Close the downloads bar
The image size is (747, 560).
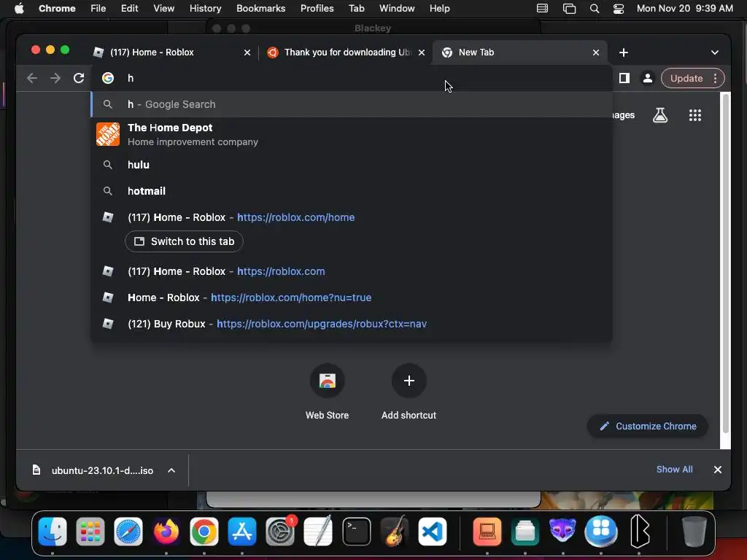click(x=718, y=470)
